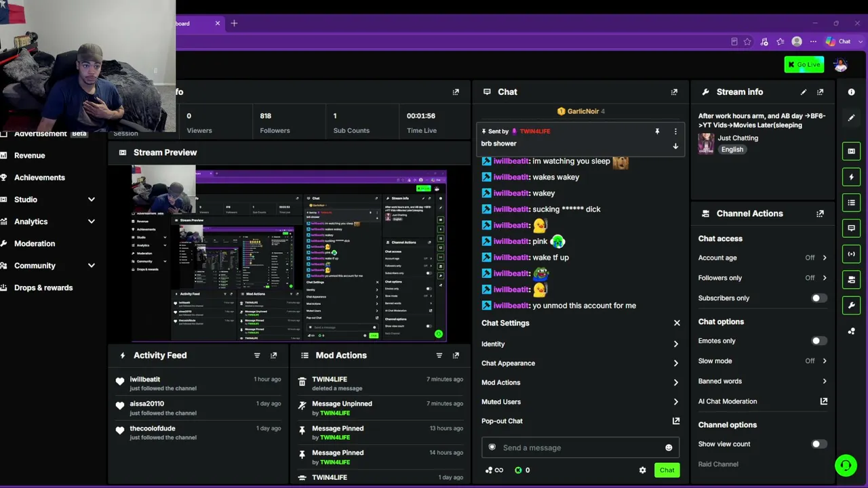The width and height of the screenshot is (868, 488).
Task: Unpin the pinned chat message
Action: coord(657,131)
